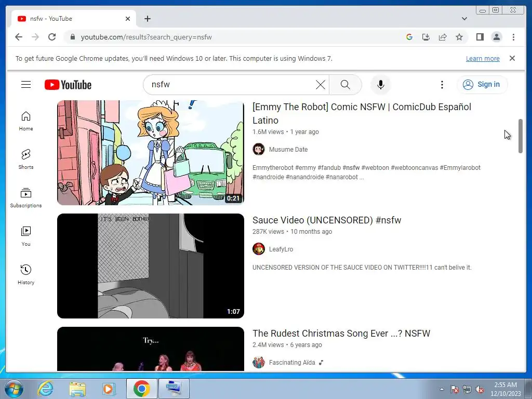Click the page vertical scrollbar thumb
532x399 pixels.
click(521, 136)
